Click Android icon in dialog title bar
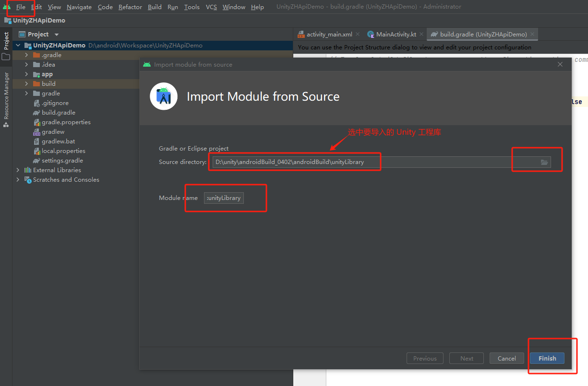Image resolution: width=588 pixels, height=386 pixels. tap(147, 64)
